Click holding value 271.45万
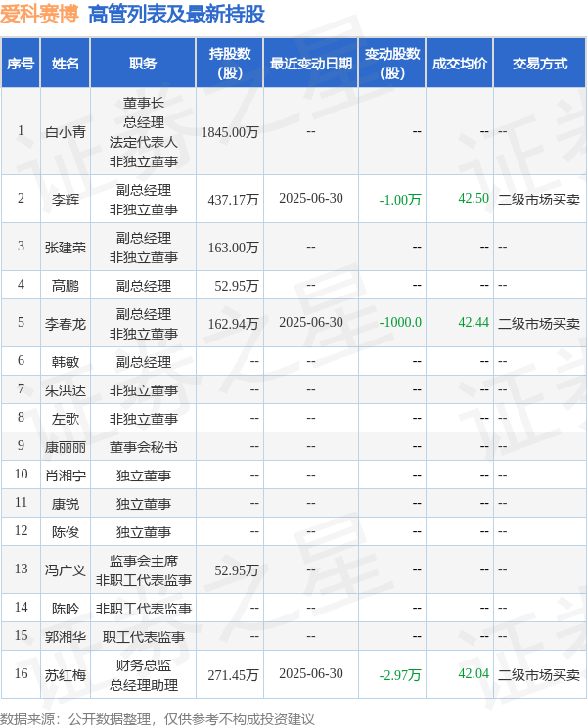The image size is (587, 728). pos(233,675)
